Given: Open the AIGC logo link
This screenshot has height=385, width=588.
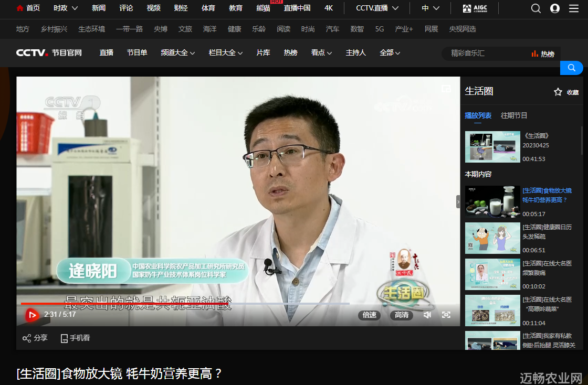Looking at the screenshot, I should [x=475, y=8].
